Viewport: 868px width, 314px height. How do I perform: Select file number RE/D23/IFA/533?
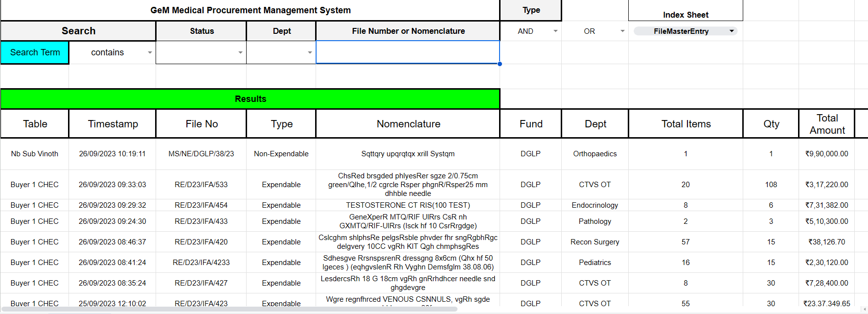click(201, 185)
